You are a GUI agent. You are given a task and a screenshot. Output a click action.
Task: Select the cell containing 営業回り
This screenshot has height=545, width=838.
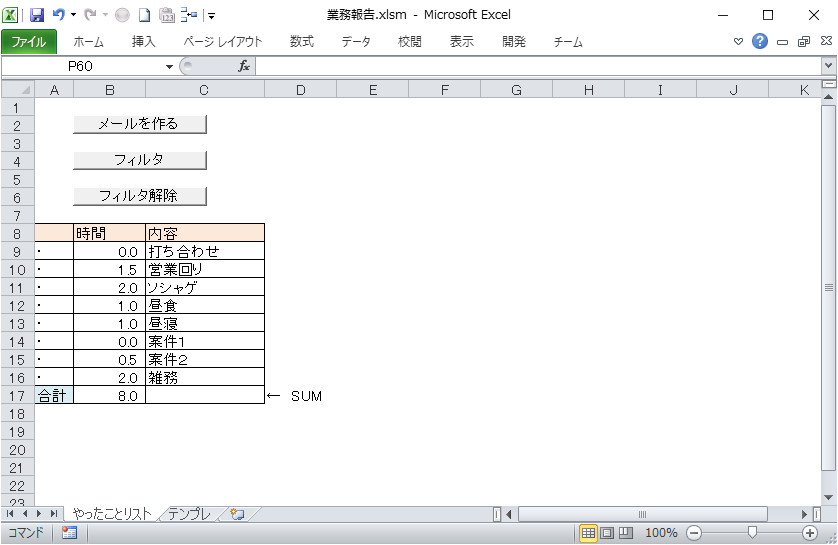click(x=205, y=269)
